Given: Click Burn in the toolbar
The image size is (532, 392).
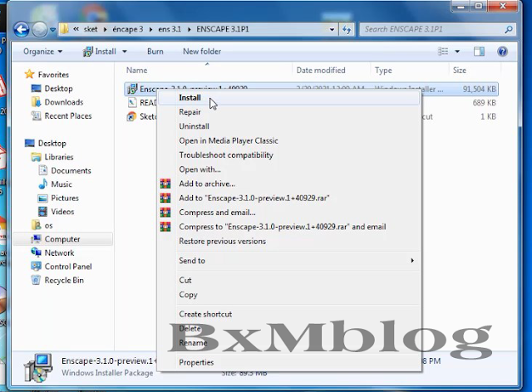Looking at the screenshot, I should tap(155, 51).
